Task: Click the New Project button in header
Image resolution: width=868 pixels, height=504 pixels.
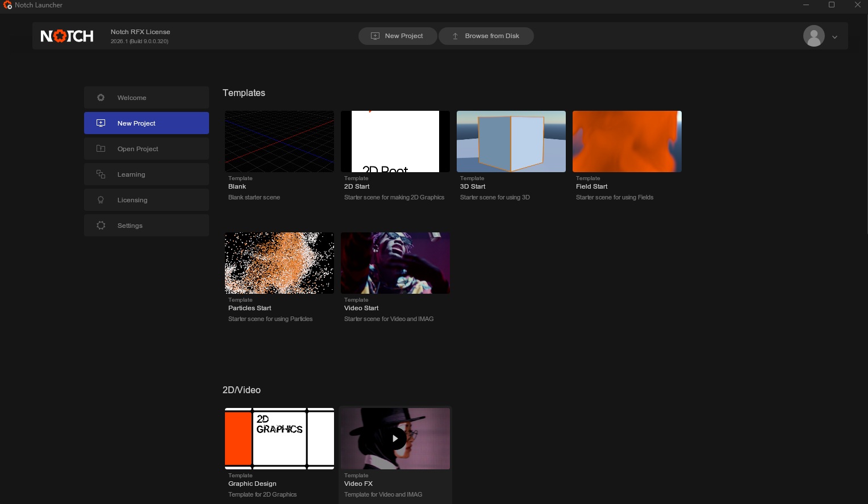Action: tap(398, 36)
